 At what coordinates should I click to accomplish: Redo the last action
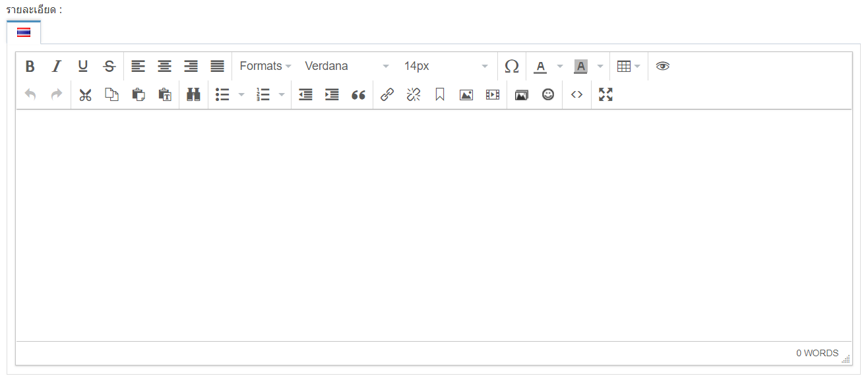point(56,94)
